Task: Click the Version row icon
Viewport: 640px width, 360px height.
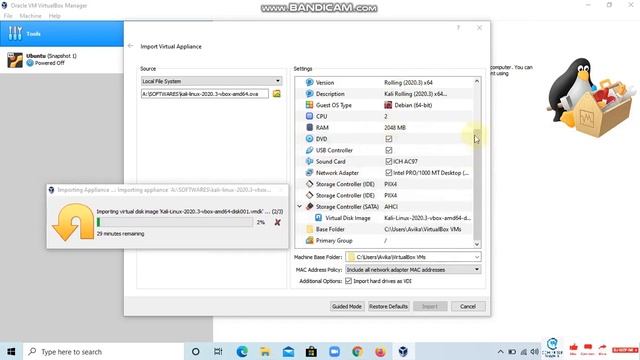Action: [x=309, y=82]
